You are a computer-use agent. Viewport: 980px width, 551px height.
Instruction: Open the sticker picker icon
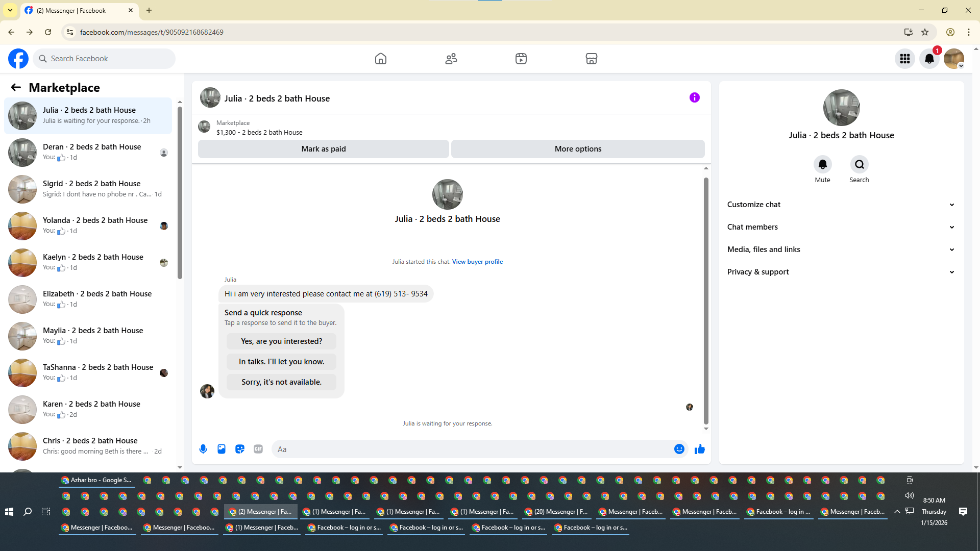pos(240,449)
